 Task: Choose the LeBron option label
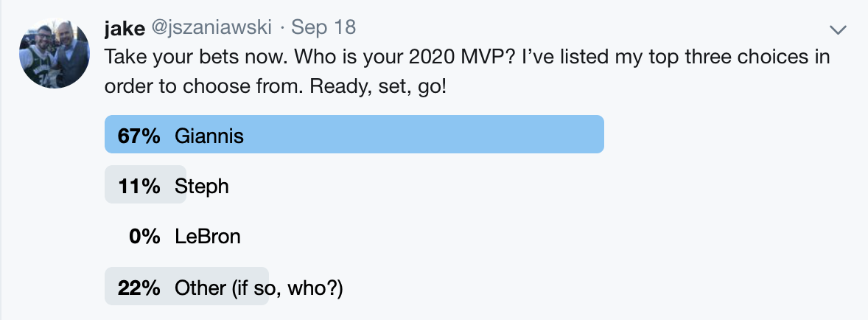(x=208, y=237)
